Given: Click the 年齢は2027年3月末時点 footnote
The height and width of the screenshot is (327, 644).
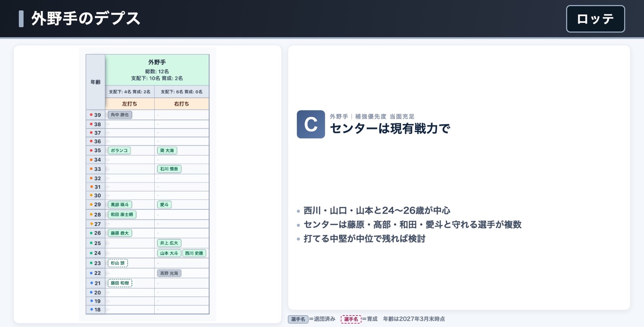Looking at the screenshot, I should coord(414,319).
